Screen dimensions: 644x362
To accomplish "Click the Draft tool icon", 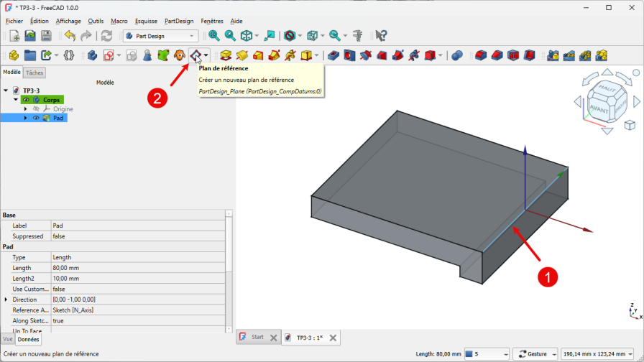I will 513,55.
